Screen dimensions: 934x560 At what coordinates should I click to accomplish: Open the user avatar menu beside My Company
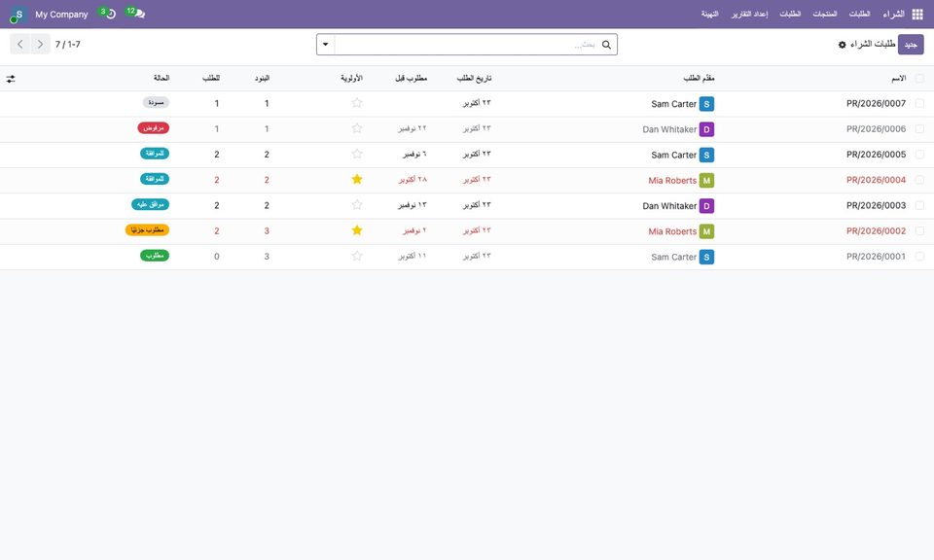tap(18, 15)
